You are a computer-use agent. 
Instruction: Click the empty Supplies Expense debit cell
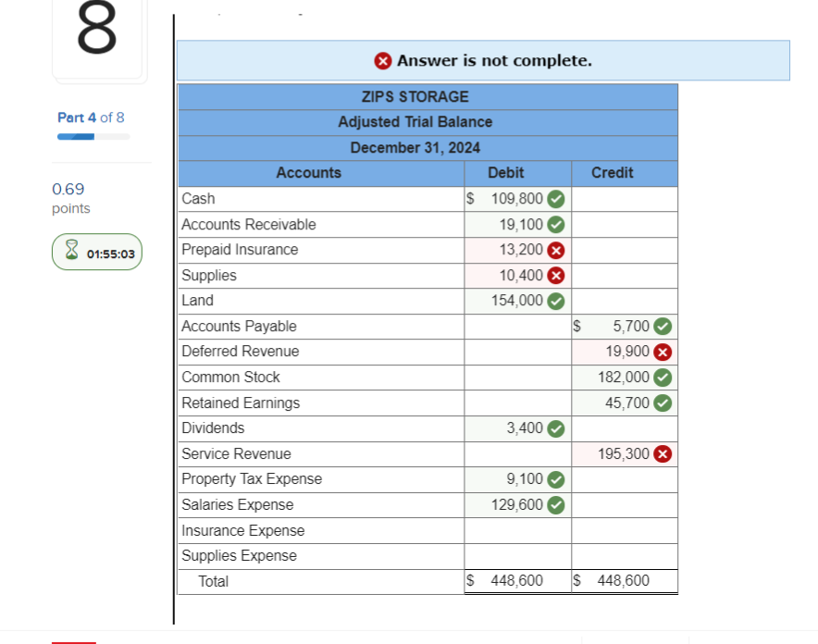pyautogui.click(x=517, y=556)
